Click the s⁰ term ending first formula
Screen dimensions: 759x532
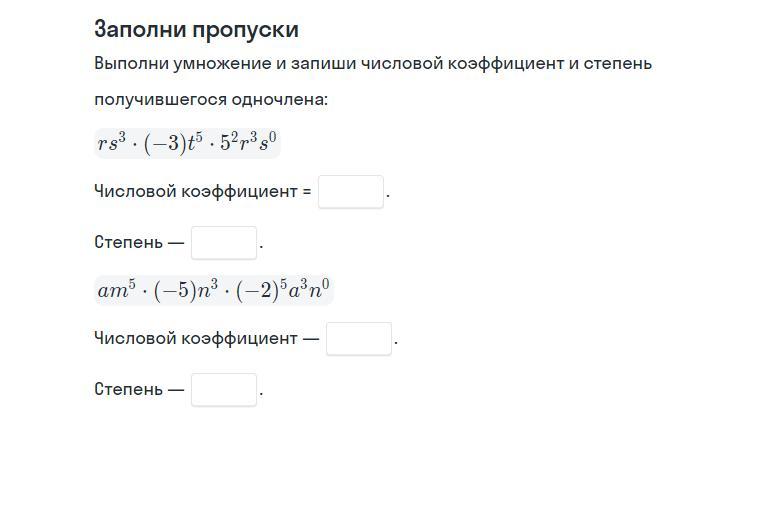268,142
